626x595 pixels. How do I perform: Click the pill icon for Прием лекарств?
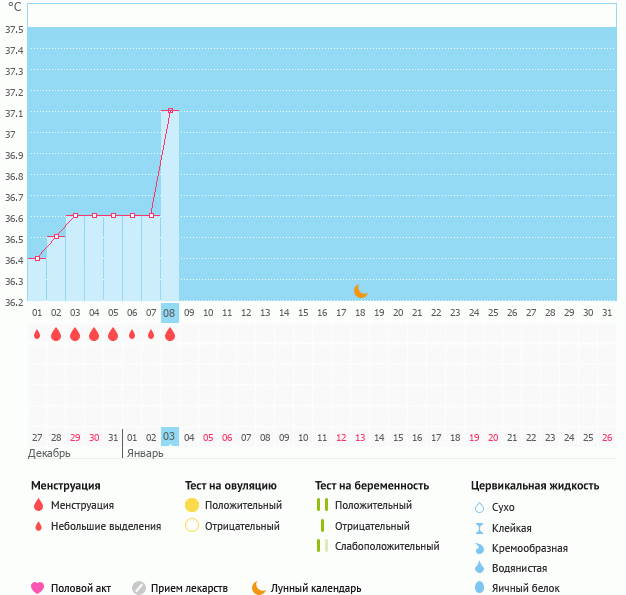tap(139, 588)
